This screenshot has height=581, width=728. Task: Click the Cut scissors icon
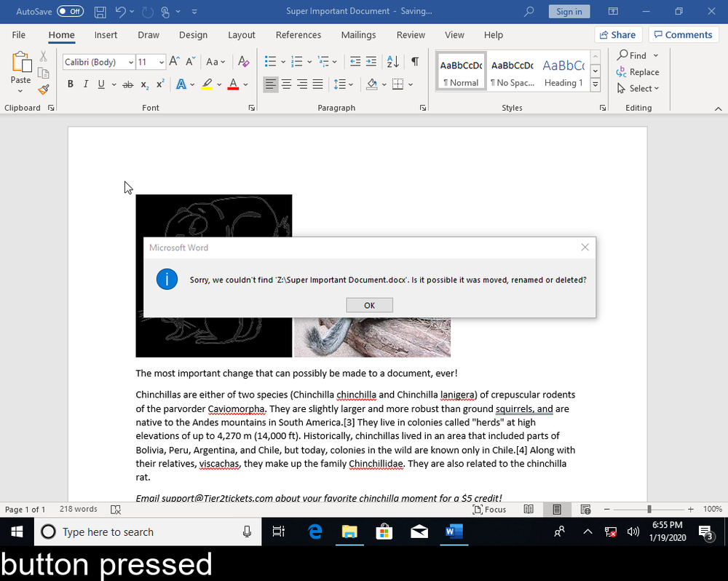(43, 56)
